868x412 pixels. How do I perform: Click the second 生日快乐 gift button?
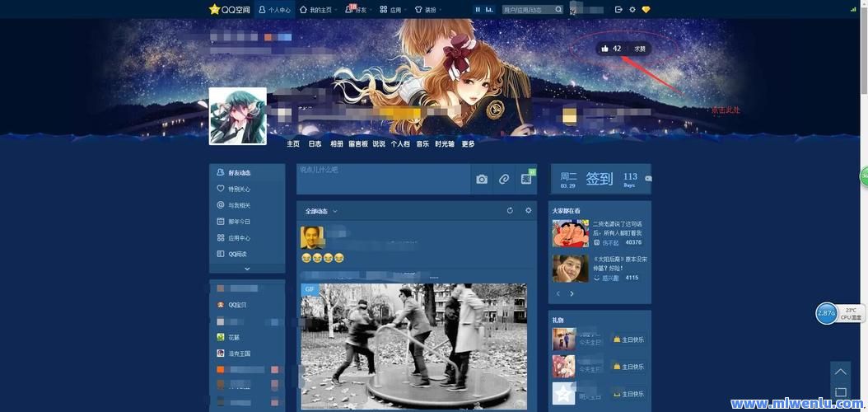628,367
